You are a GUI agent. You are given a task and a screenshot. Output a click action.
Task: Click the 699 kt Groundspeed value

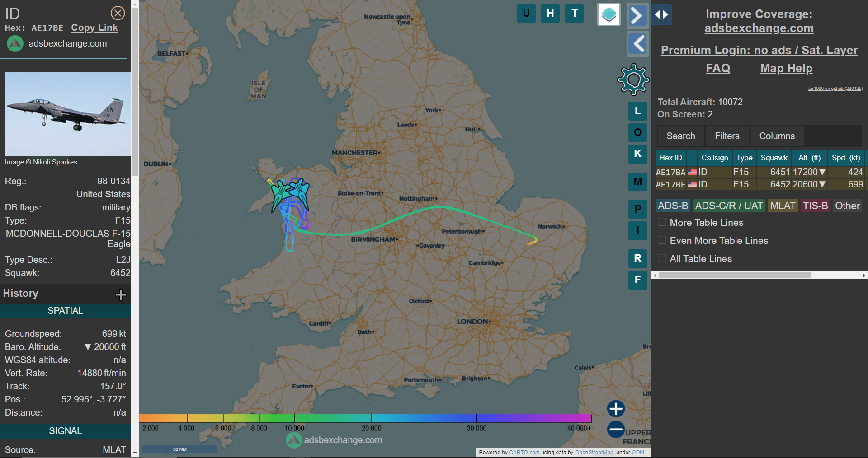114,334
